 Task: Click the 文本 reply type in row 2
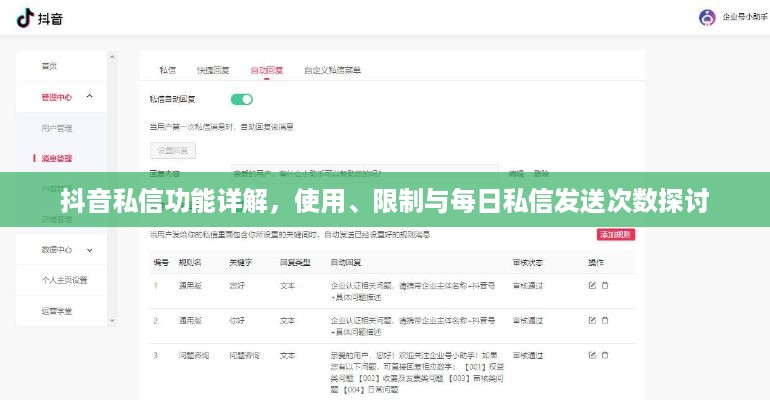point(287,320)
